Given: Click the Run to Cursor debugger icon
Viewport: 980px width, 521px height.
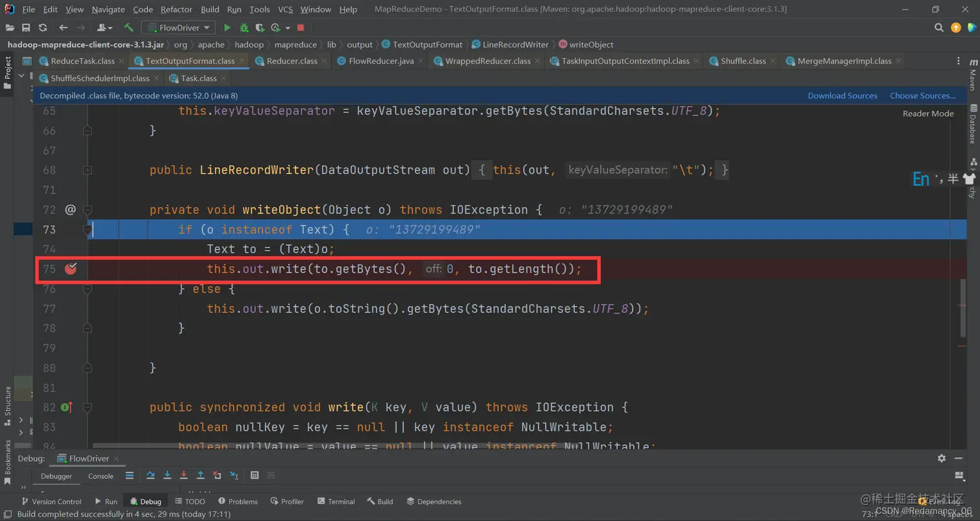Looking at the screenshot, I should pos(234,476).
